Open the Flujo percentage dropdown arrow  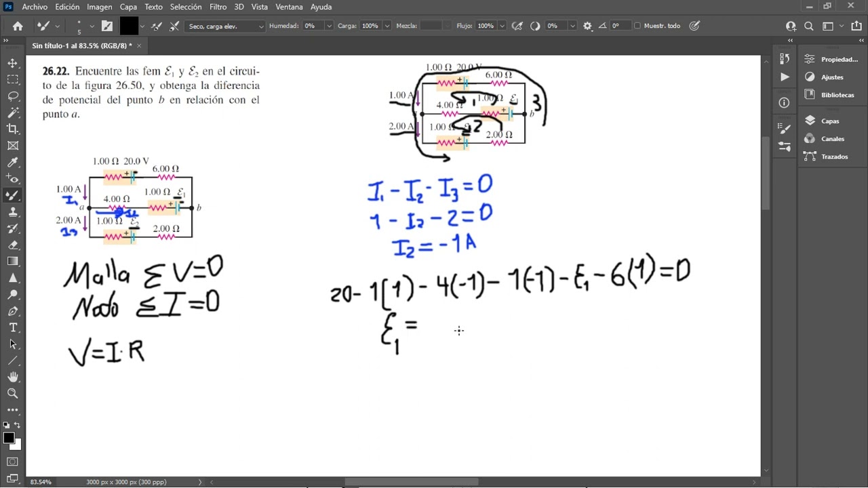coord(502,26)
